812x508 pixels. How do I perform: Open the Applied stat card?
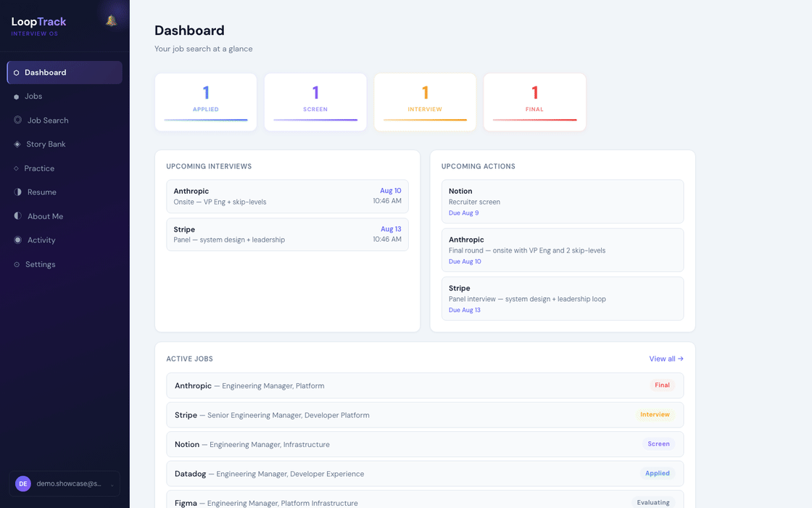pos(206,102)
